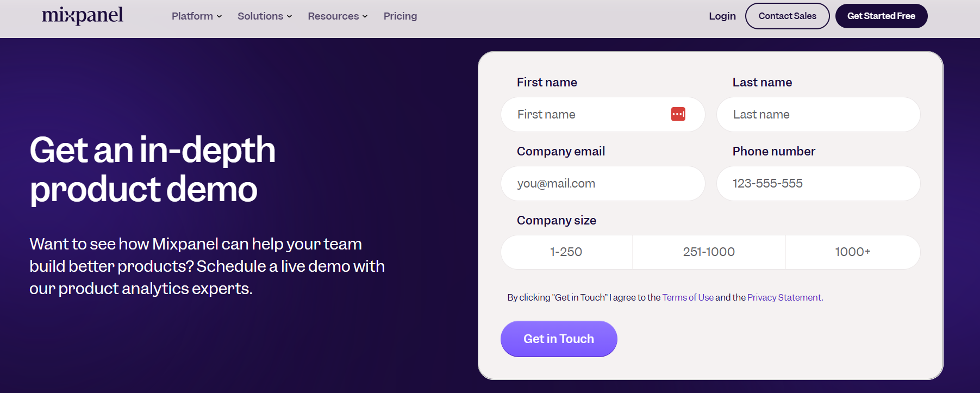
Task: Open the Terms of Use link
Action: tap(688, 297)
